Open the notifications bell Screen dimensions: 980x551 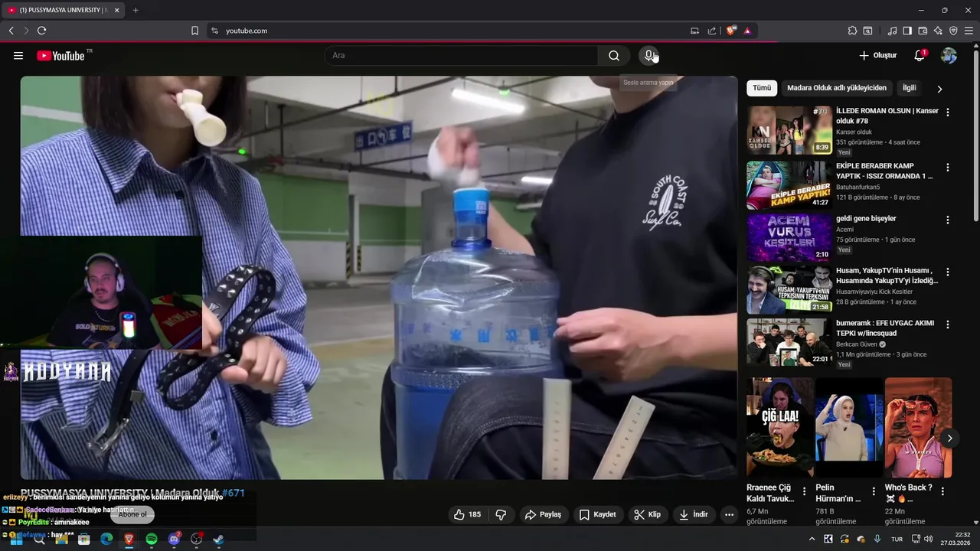920,56
